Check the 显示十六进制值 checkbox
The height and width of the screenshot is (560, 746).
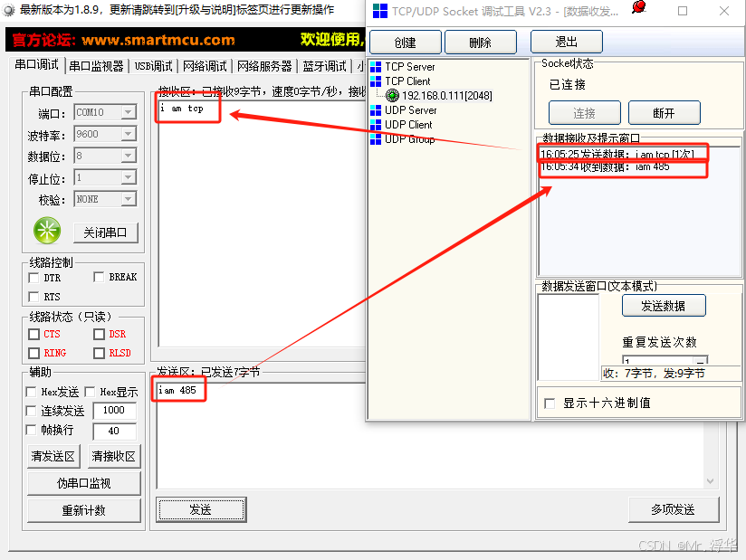coord(550,403)
